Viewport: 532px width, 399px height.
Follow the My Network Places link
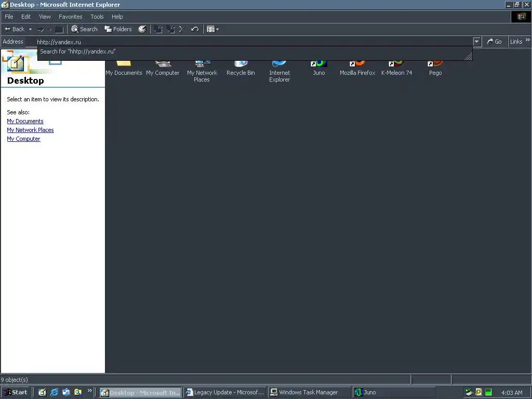tap(30, 130)
